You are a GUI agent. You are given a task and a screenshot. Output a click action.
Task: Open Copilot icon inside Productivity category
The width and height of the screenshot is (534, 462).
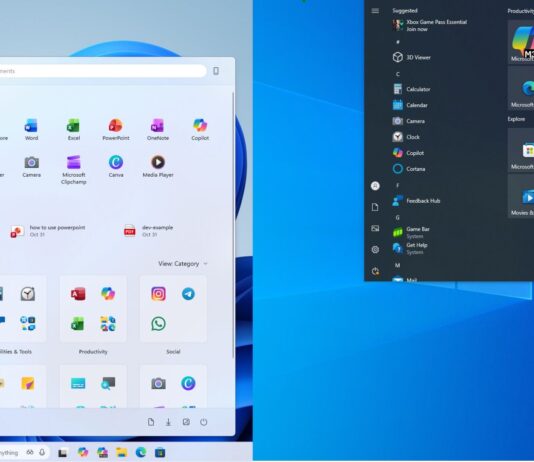coord(108,294)
